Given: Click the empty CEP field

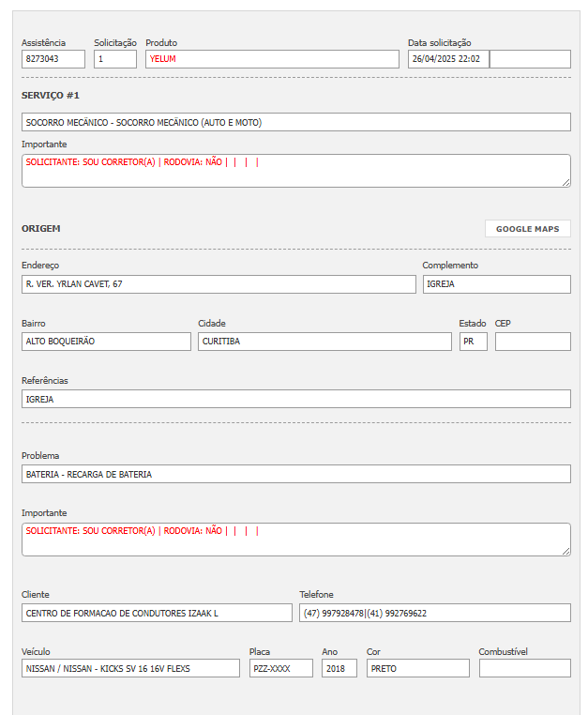Looking at the screenshot, I should coord(533,342).
